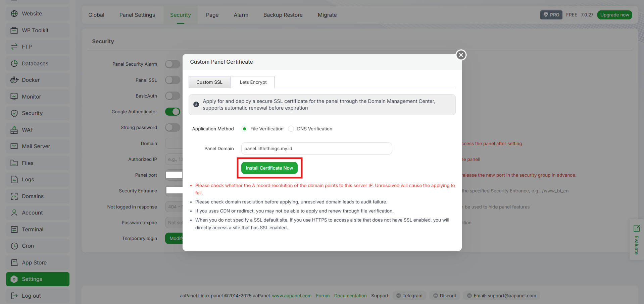This screenshot has height=304, width=644.
Task: Click the Not logged in response field
Action: pyautogui.click(x=174, y=207)
